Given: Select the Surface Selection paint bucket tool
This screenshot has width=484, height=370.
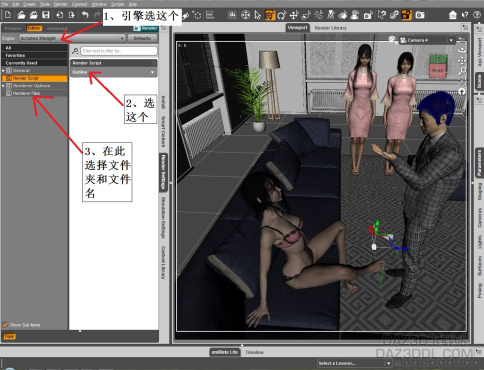Looking at the screenshot, I should (x=343, y=15).
